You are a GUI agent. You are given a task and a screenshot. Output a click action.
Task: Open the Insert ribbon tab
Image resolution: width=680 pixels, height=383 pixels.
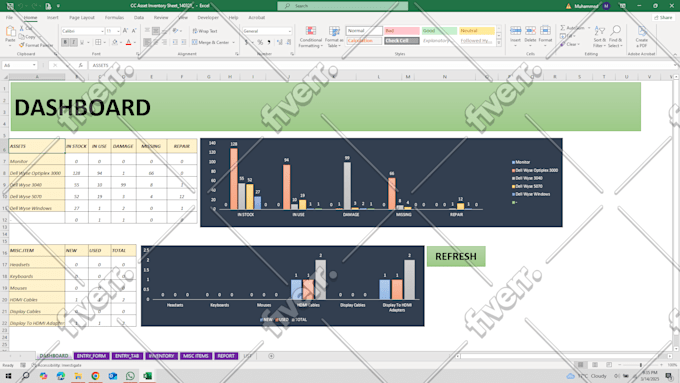pos(52,18)
